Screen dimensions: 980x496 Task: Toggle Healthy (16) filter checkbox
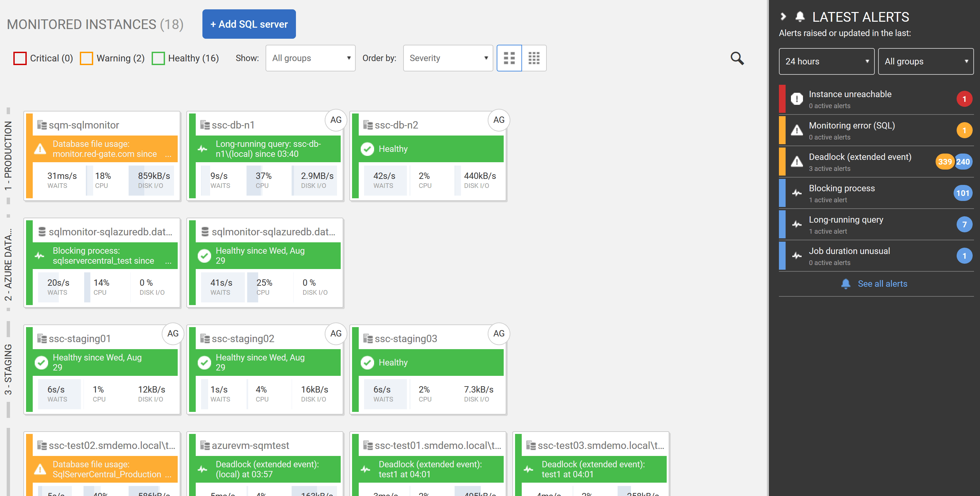[158, 58]
